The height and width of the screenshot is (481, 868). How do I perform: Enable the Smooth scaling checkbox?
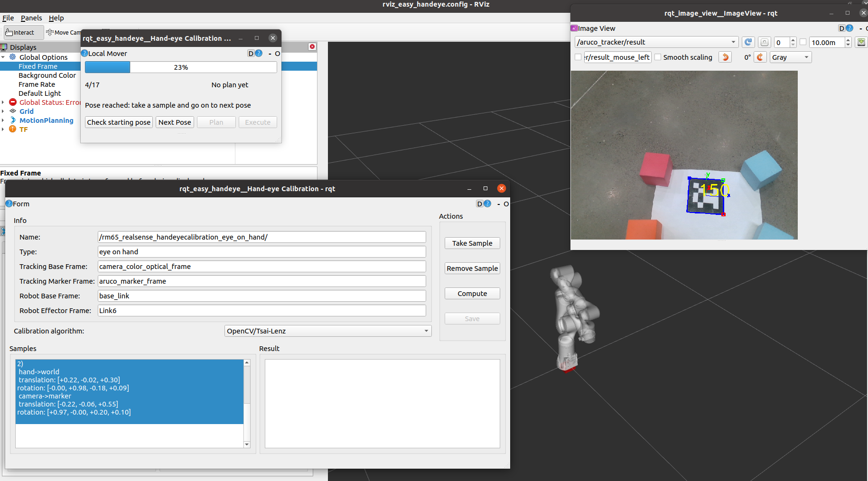[x=658, y=57]
